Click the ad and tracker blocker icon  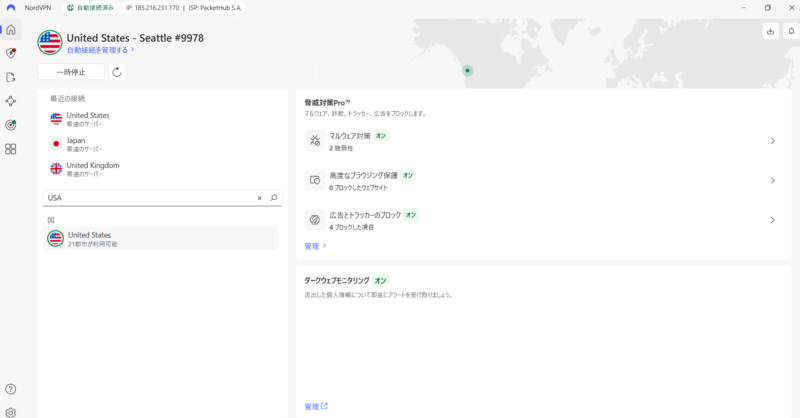point(315,219)
